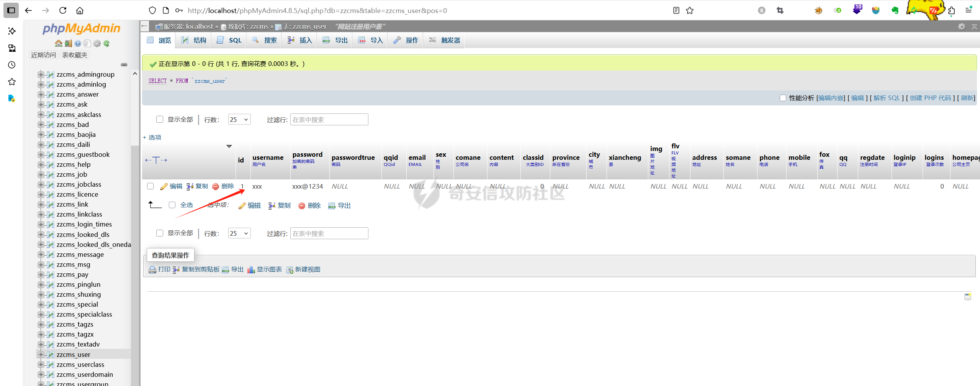Click the 表收藏夹 button
This screenshot has width=980, height=386.
(x=75, y=55)
